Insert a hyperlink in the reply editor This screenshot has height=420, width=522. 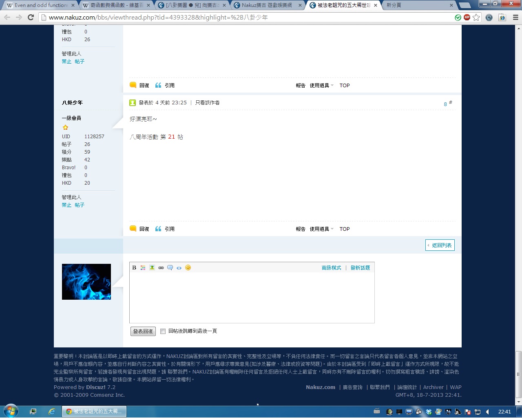161,268
